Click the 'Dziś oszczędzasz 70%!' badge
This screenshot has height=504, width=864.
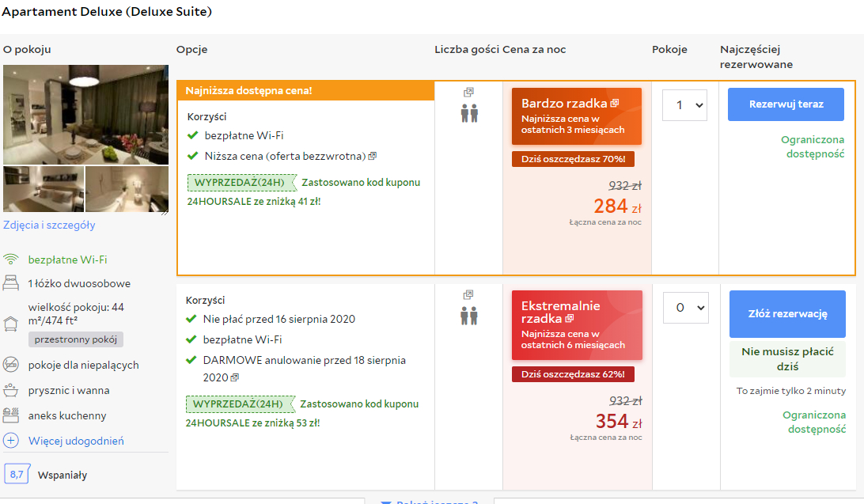(x=573, y=159)
